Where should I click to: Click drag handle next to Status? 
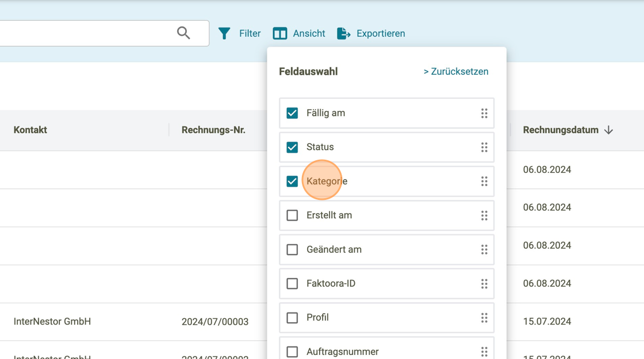pyautogui.click(x=484, y=147)
